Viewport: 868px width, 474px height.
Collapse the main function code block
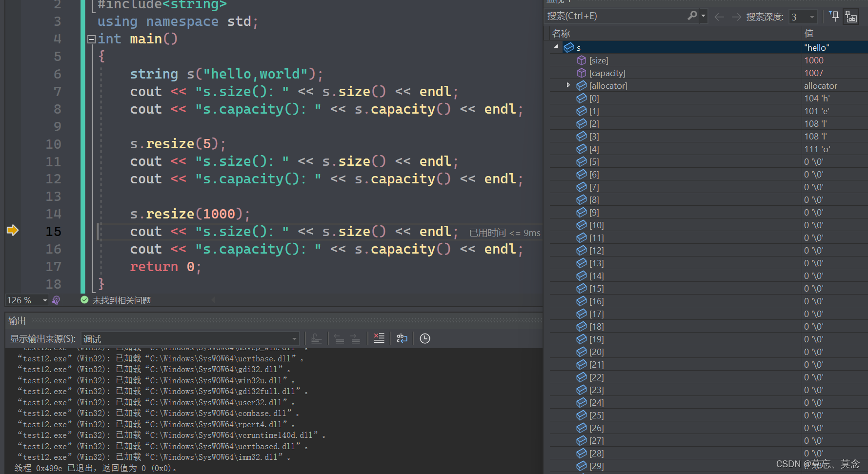point(91,39)
